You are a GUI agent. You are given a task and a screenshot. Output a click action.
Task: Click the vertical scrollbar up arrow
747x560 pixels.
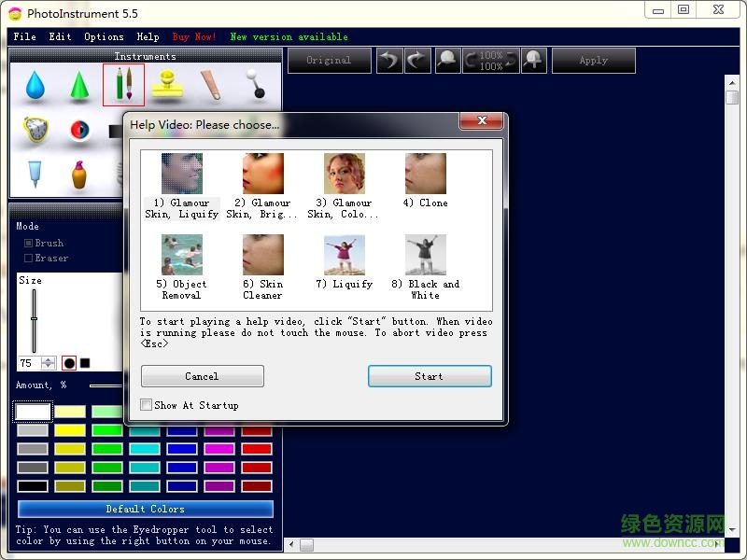(732, 83)
